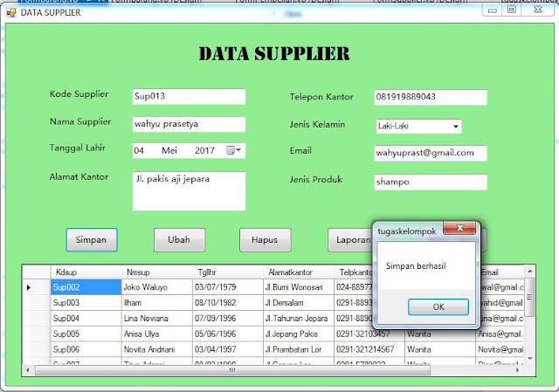Click the Ilham name cell
Screen dimensions: 559x392
coord(157,303)
